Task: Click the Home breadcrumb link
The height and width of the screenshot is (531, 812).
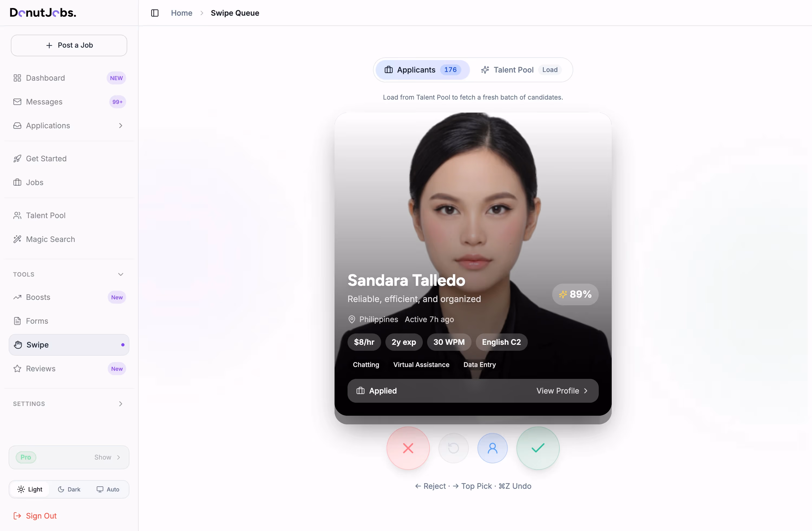Action: [x=182, y=13]
